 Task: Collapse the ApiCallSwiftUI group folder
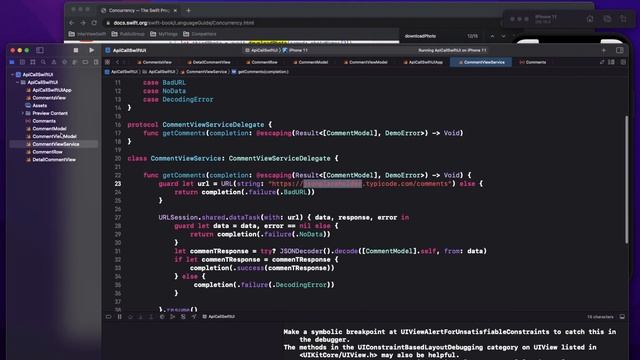pos(17,82)
